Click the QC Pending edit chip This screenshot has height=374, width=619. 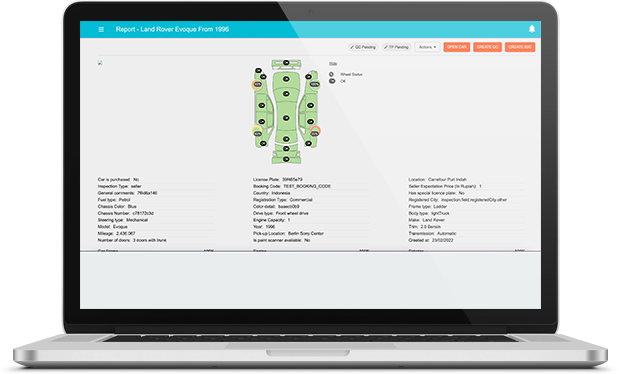(x=363, y=47)
